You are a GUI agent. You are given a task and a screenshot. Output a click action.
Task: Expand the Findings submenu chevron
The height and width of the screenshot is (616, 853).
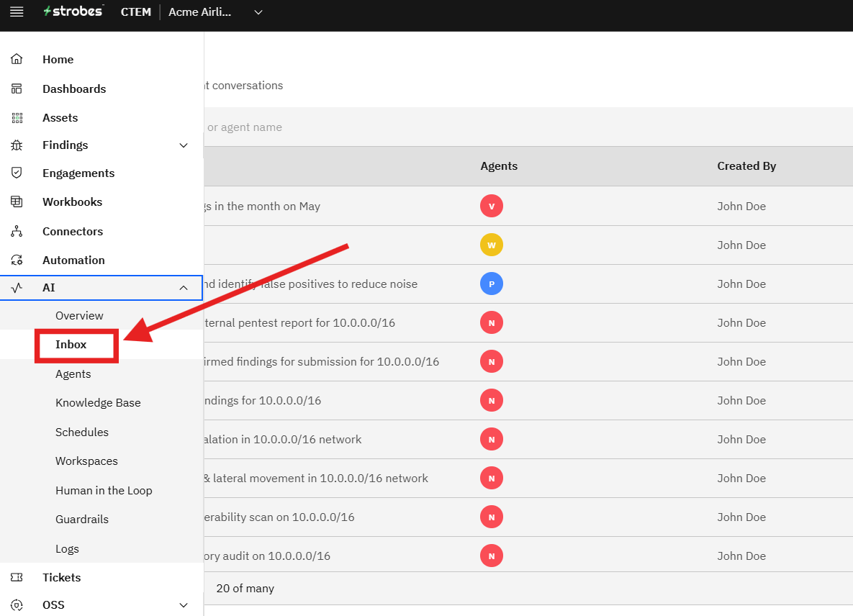click(x=184, y=145)
